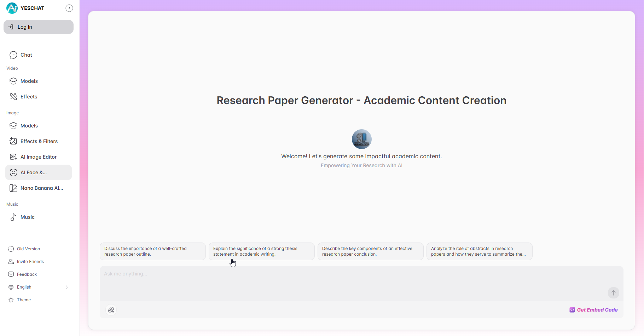644x336 pixels.
Task: Open Image Models in the sidebar
Action: 29,126
